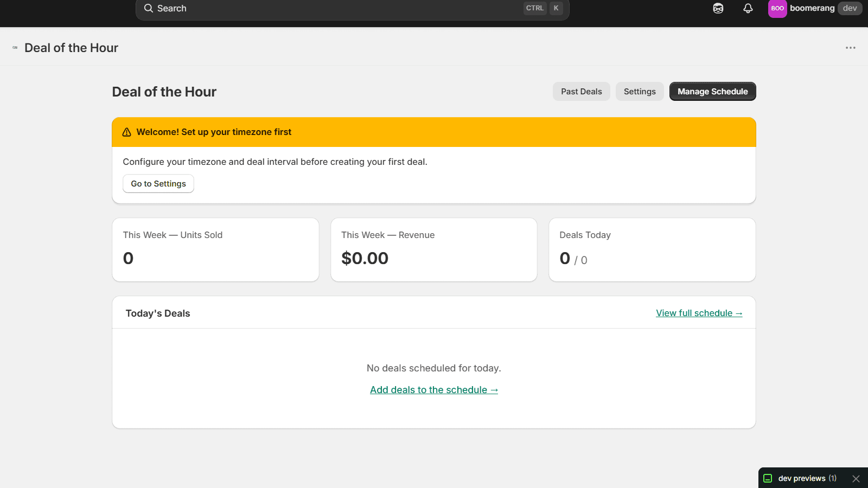Click the 'Welcome! Set up your timezone first' banner title
This screenshot has height=488, width=868.
point(214,132)
